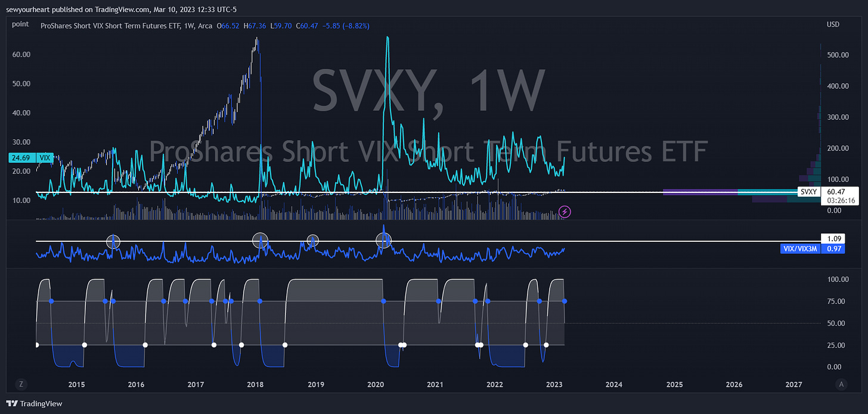The width and height of the screenshot is (868, 414).
Task: Toggle auto scale A button
Action: click(841, 384)
